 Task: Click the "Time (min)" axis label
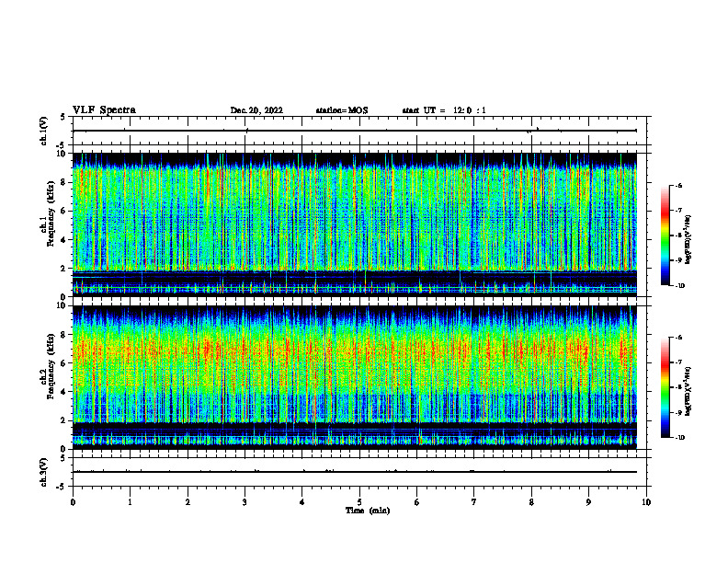368,511
